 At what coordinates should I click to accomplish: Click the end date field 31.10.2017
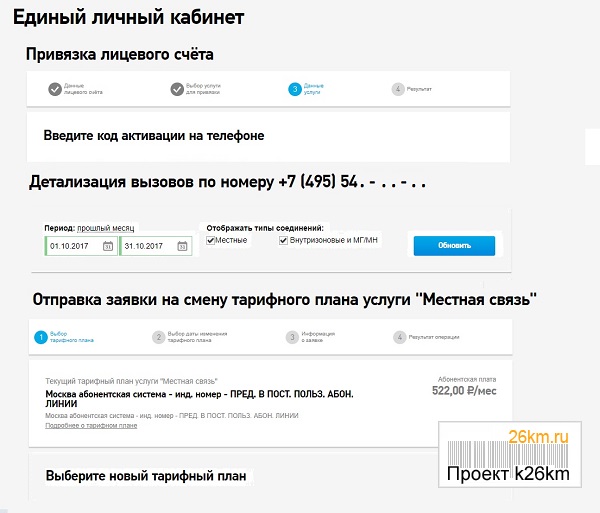click(155, 246)
